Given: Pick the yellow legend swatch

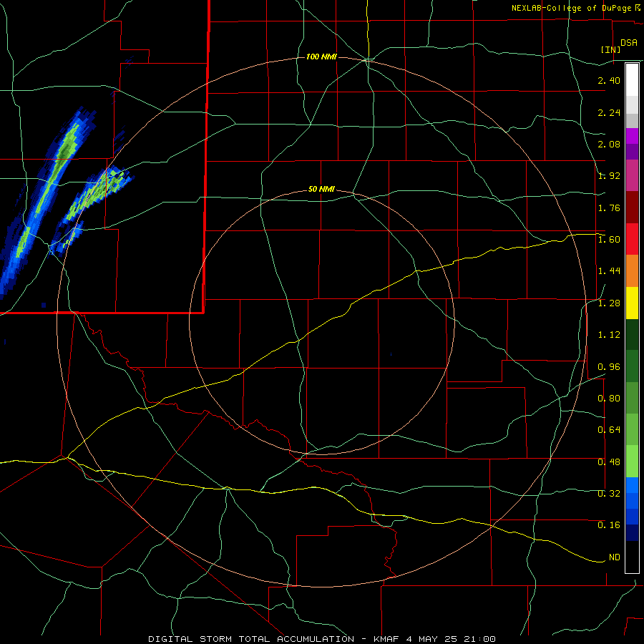Looking at the screenshot, I should 632,303.
